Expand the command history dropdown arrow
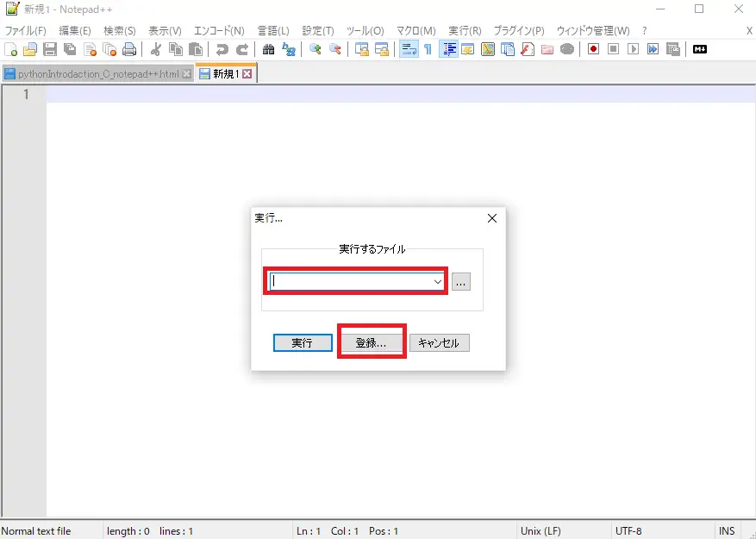This screenshot has width=756, height=539. point(438,281)
